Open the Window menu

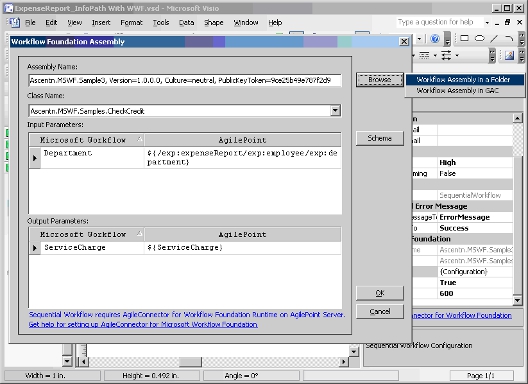[x=246, y=23]
